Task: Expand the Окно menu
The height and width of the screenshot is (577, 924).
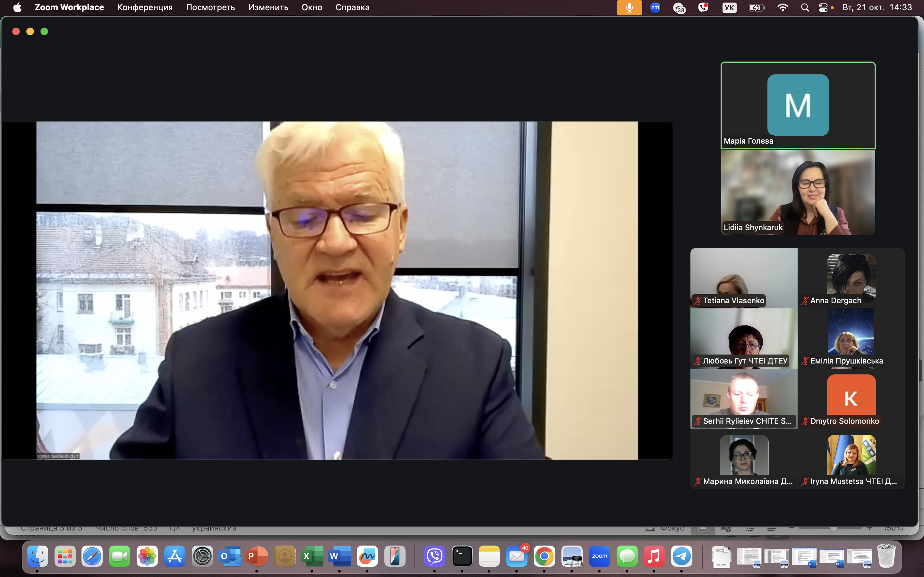Action: [x=312, y=8]
